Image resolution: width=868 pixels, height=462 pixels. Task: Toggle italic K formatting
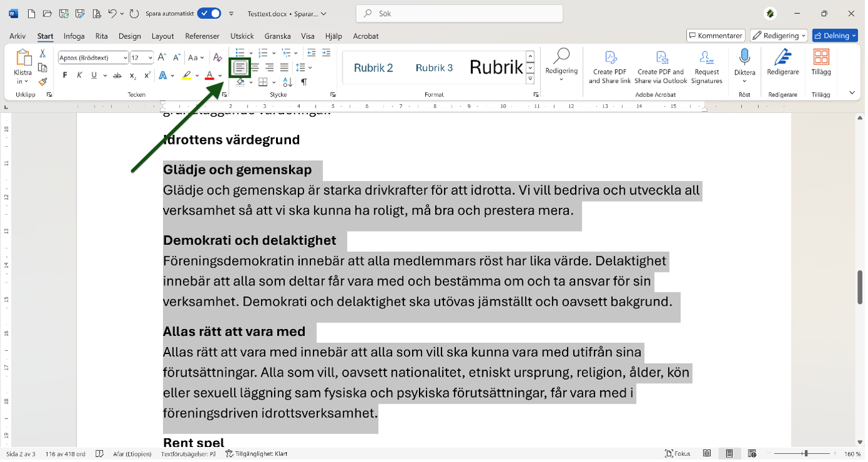click(80, 75)
